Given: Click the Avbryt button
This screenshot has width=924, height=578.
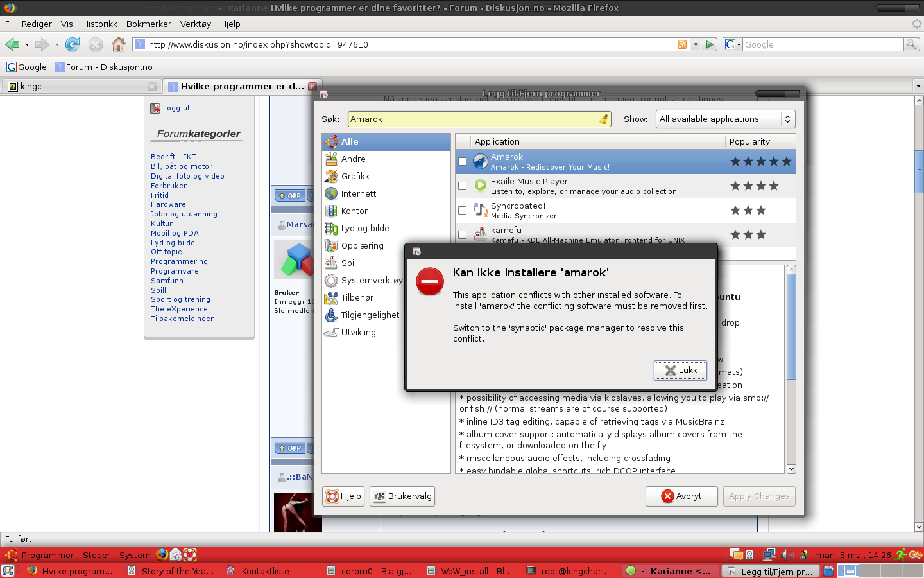Looking at the screenshot, I should click(x=681, y=496).
